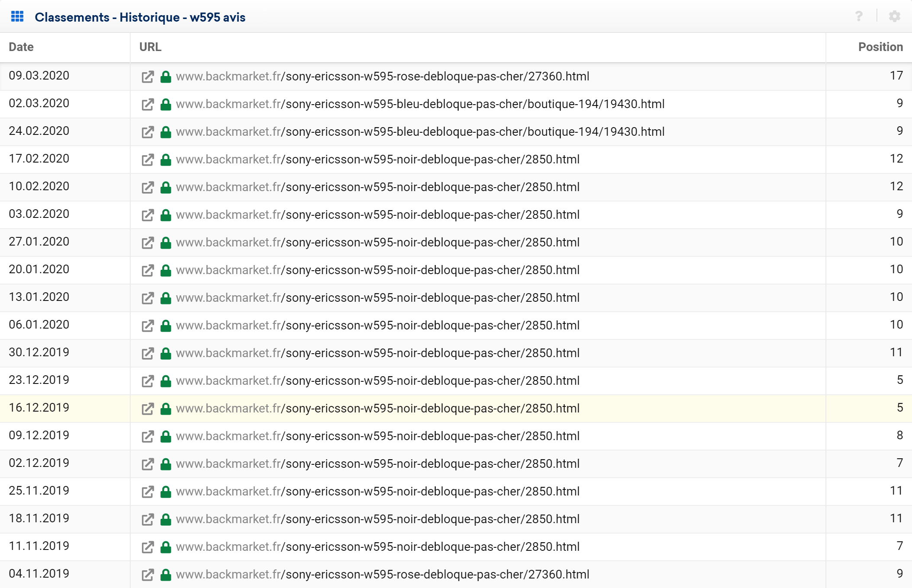The image size is (912, 588).
Task: Open the w595-noir URL dated 27.01.2020
Action: tap(378, 243)
